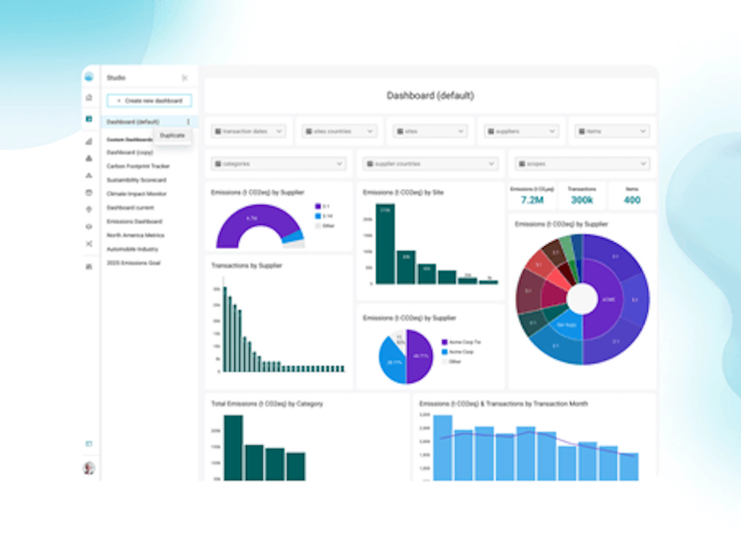Click the app logo at top left
This screenshot has height=560, width=741.
(89, 77)
